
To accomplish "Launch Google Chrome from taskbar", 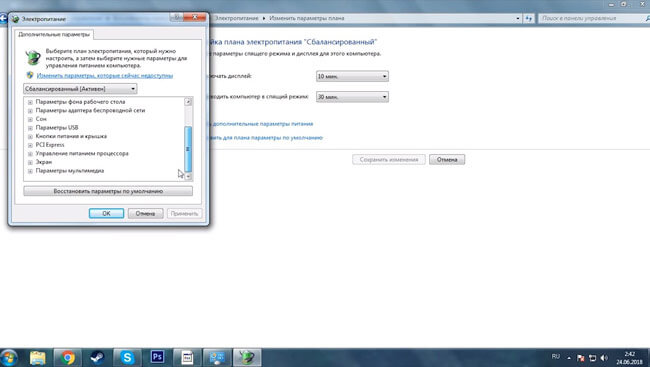I will [68, 357].
